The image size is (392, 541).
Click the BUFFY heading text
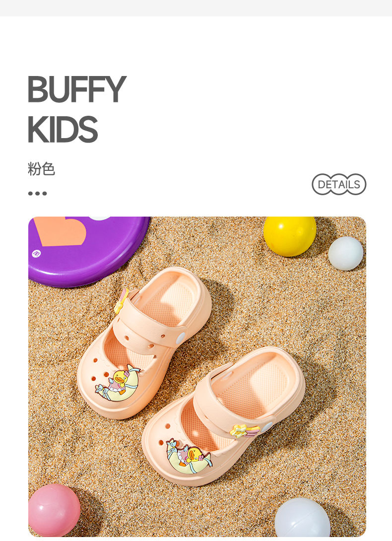pyautogui.click(x=76, y=89)
